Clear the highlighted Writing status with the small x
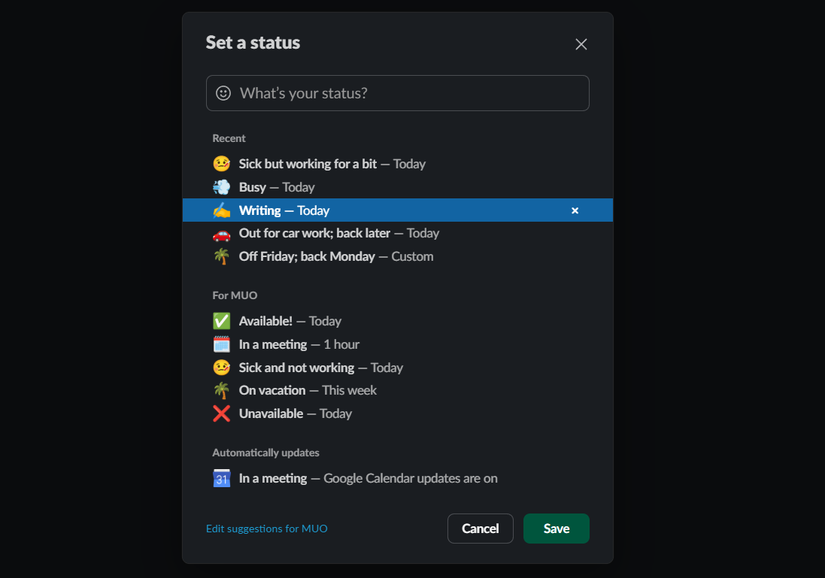Screen dimensions: 825x578 click(575, 210)
